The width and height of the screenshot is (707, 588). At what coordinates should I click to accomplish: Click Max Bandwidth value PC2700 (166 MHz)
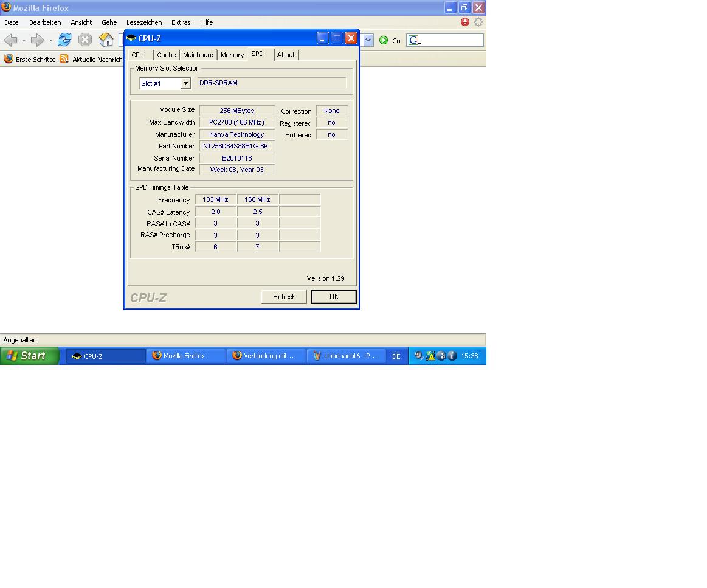[237, 122]
